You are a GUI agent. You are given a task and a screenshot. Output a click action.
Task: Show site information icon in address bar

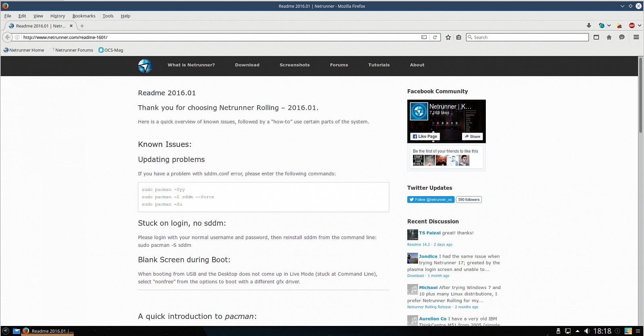tap(17, 37)
